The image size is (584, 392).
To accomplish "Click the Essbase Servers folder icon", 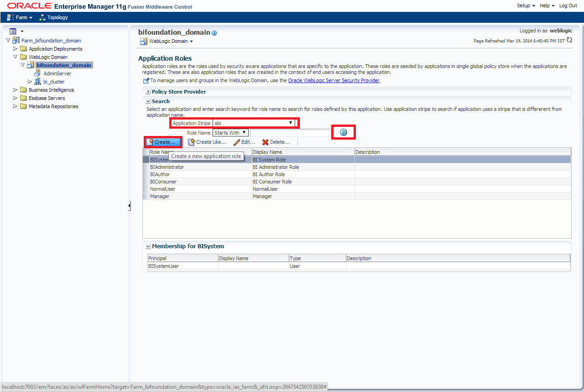I will click(24, 98).
